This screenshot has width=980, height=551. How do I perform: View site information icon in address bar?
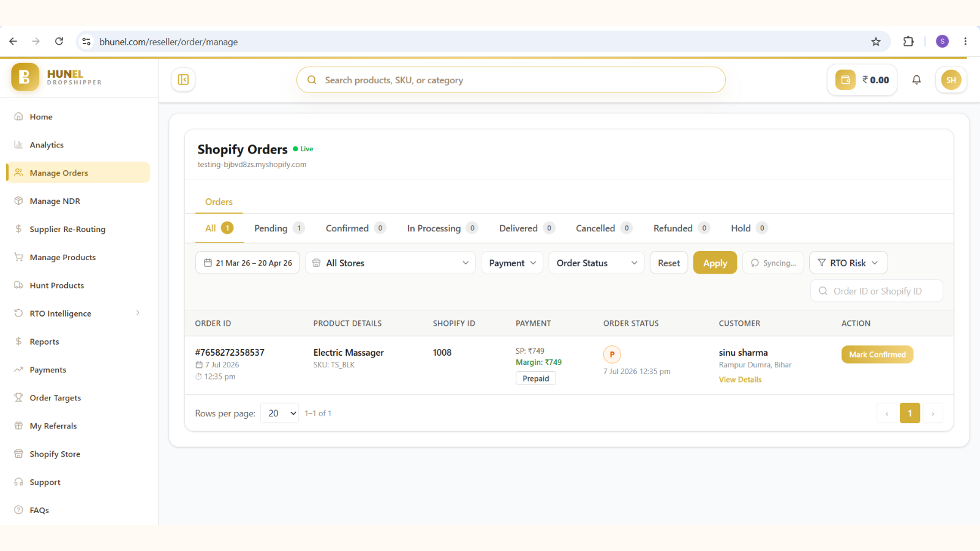coord(86,42)
